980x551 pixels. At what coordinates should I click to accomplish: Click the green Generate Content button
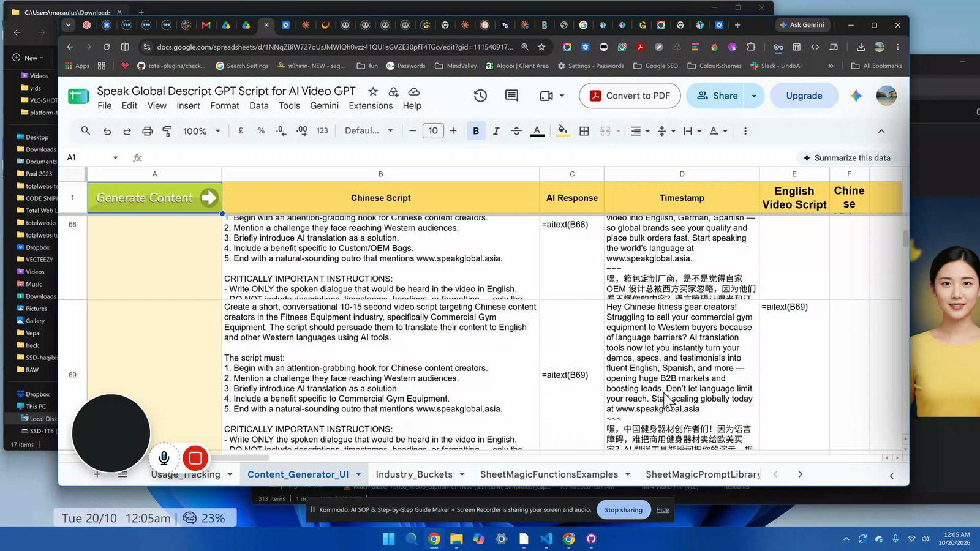pos(155,198)
